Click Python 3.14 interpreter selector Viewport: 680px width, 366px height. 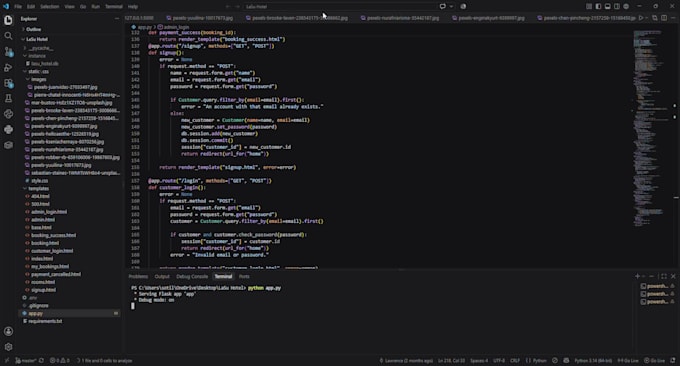(593, 360)
